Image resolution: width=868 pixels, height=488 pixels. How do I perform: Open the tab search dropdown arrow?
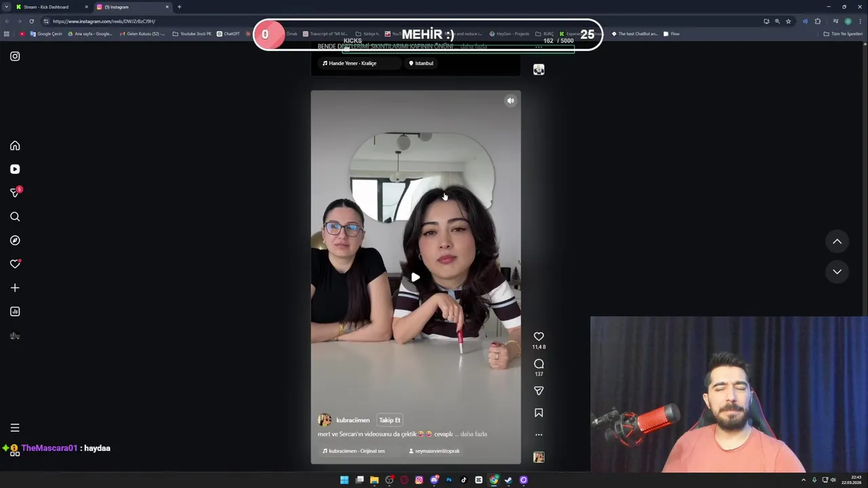[x=6, y=7]
